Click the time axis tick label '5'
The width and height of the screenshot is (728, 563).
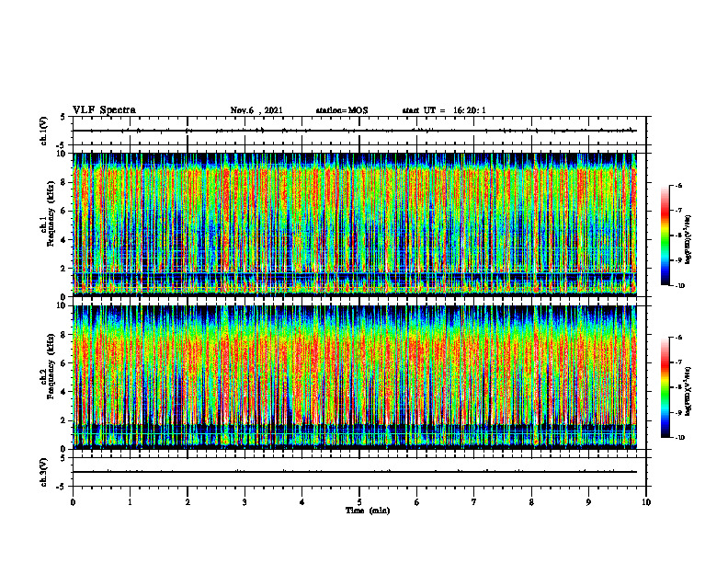click(x=359, y=502)
